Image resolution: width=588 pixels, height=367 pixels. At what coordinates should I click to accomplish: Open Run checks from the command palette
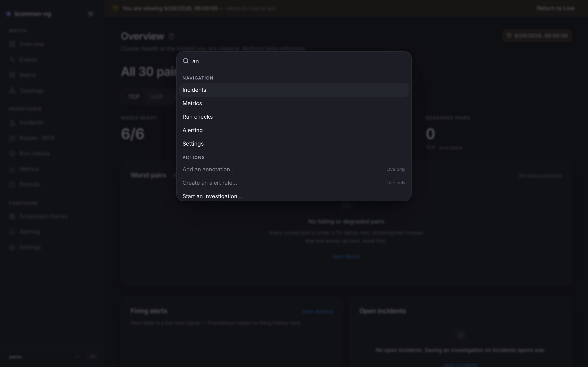294,117
